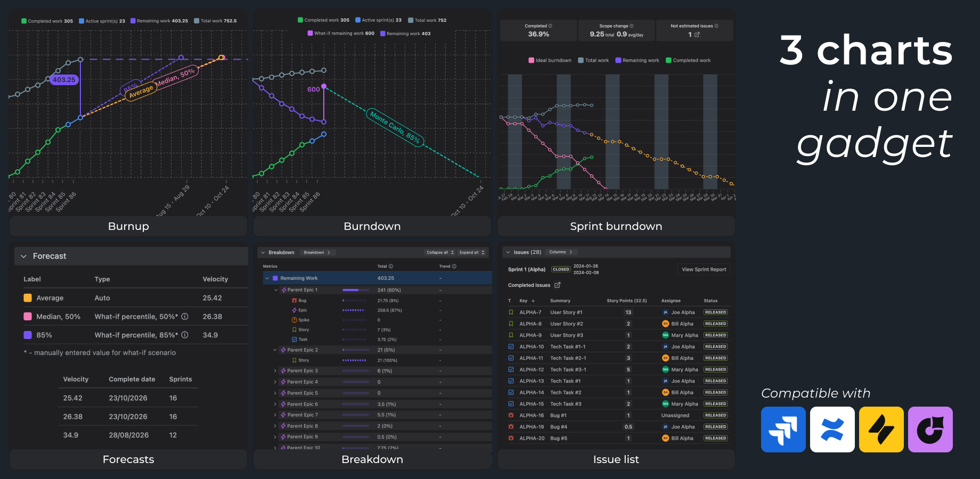This screenshot has width=980, height=479.
Task: Click the View Sprint Report button
Action: point(704,269)
